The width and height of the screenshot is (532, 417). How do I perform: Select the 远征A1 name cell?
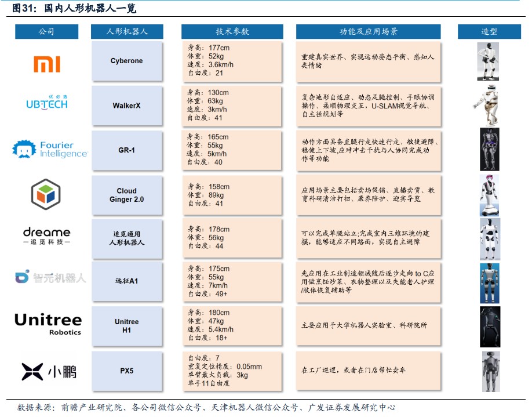coord(126,281)
